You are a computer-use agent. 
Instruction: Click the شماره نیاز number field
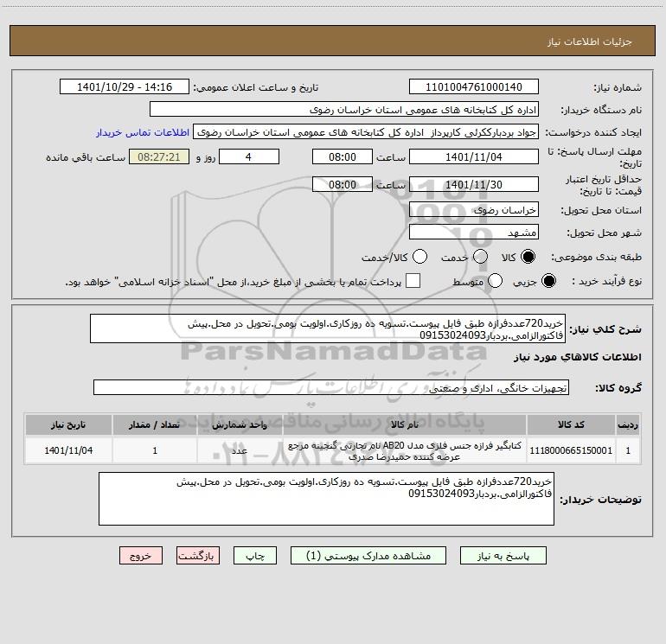(x=474, y=87)
